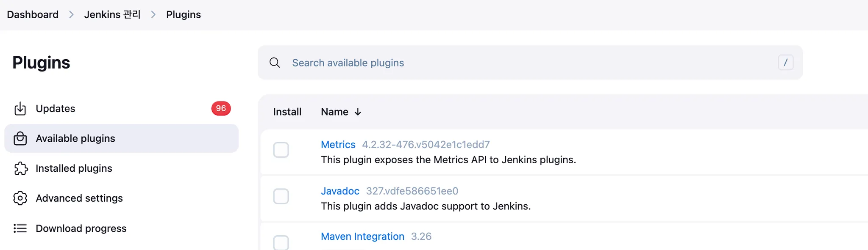Tick the Metrics plugin install checkbox
Screen dimensions: 868x250
281,150
